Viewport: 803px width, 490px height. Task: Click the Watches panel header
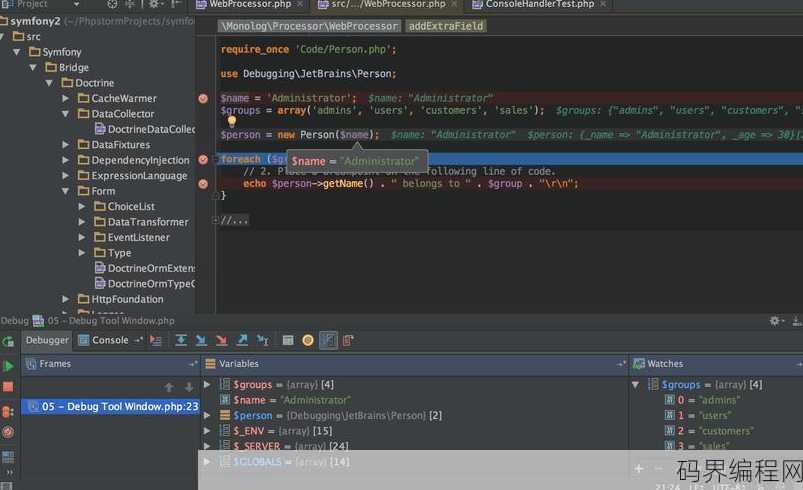click(x=716, y=364)
